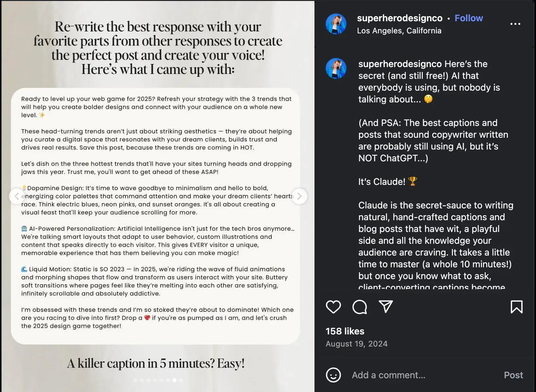
Task: Click the August 19, 2024 post date
Action: [x=356, y=344]
